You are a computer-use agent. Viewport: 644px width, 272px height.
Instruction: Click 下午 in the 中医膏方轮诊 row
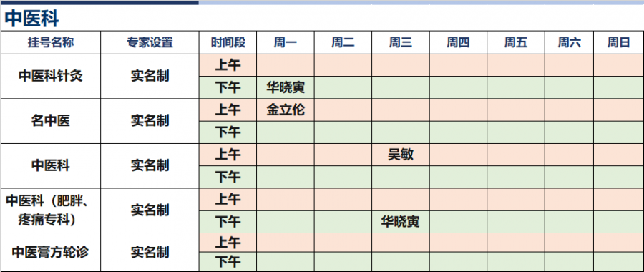point(228,261)
